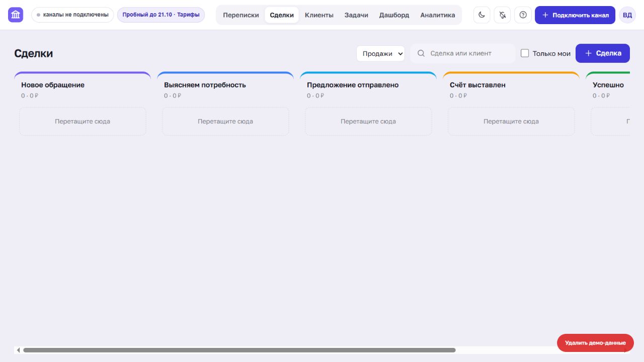Image resolution: width=644 pixels, height=362 pixels.
Task: Open the Продажи pipeline dropdown
Action: (x=380, y=53)
